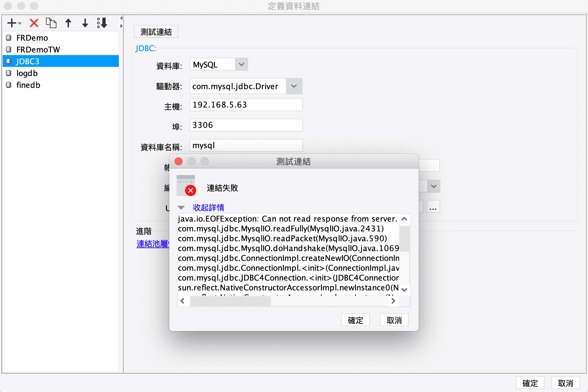Select JDBC3 connection in list
588x392 pixels.
click(61, 61)
